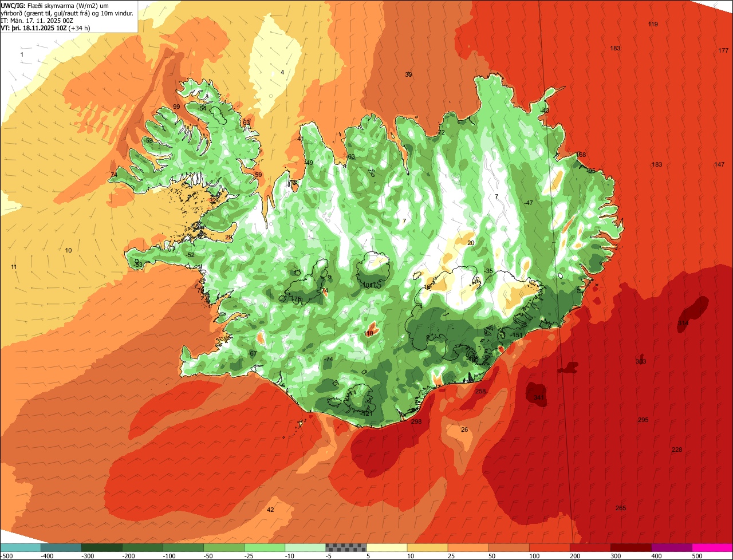Click the light teal legend swatch above -500

21,547
